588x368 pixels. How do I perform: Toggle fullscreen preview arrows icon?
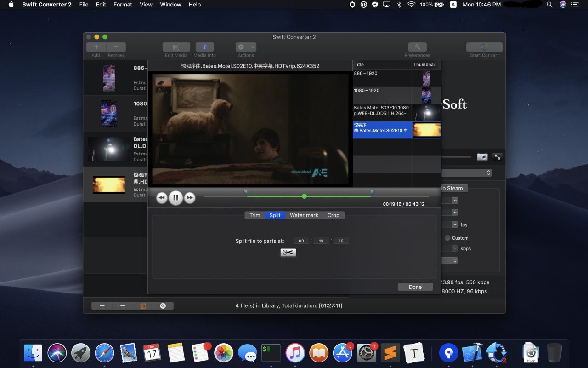click(x=498, y=157)
